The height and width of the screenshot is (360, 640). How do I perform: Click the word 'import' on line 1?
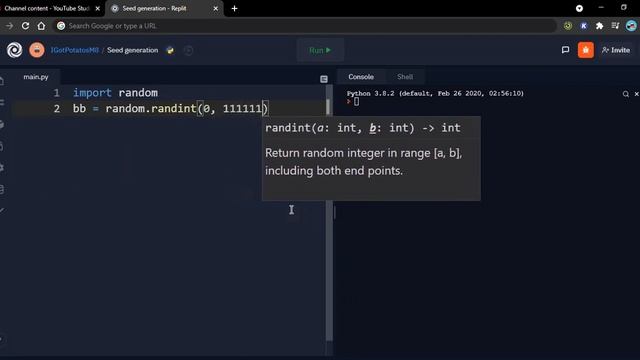92,93
